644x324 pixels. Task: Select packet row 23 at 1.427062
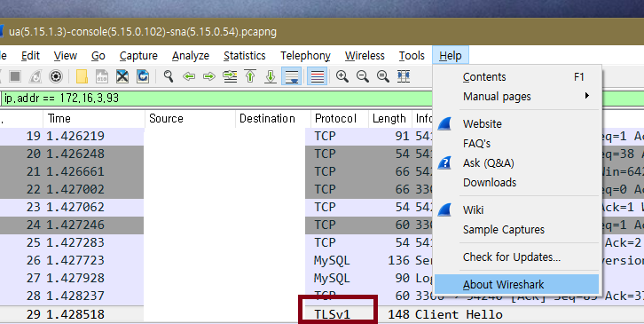point(216,207)
